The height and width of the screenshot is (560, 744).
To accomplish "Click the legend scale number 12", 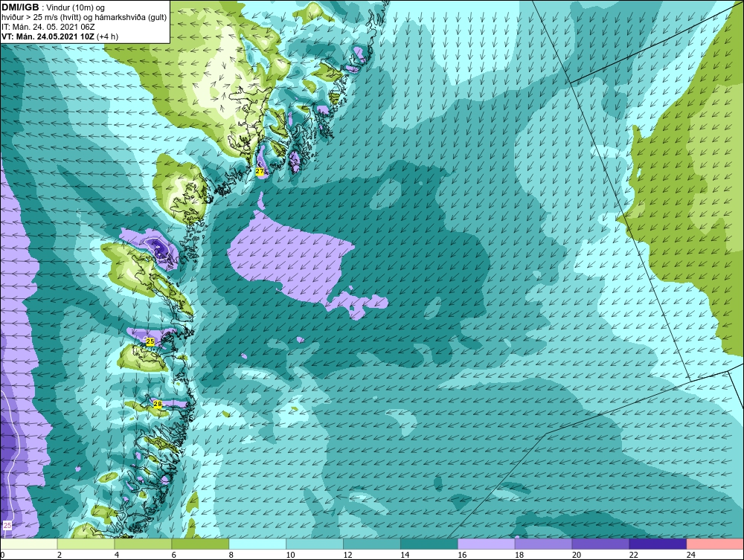I will pyautogui.click(x=347, y=555).
